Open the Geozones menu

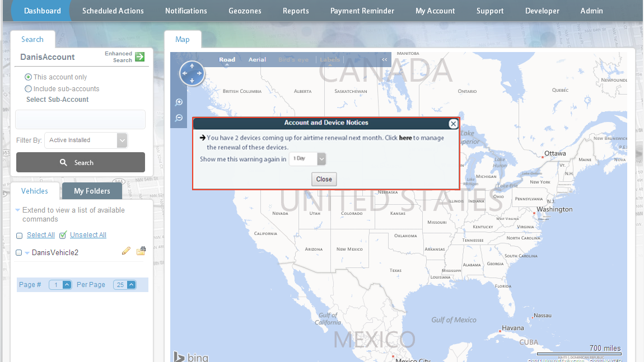245,11
